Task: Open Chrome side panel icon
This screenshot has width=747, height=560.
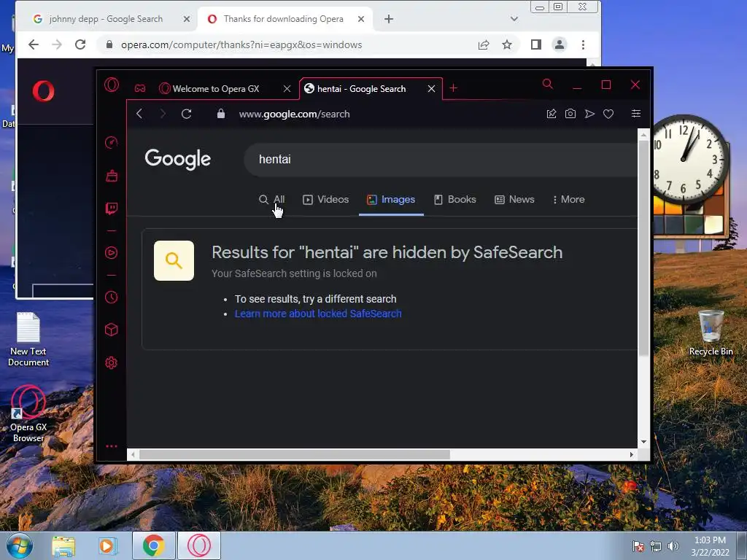Action: point(536,44)
